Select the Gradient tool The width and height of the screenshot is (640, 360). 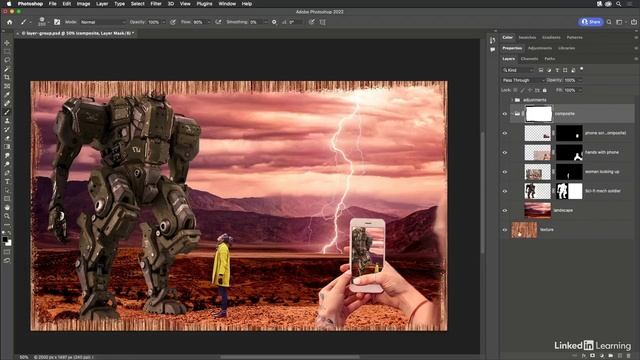(x=7, y=147)
